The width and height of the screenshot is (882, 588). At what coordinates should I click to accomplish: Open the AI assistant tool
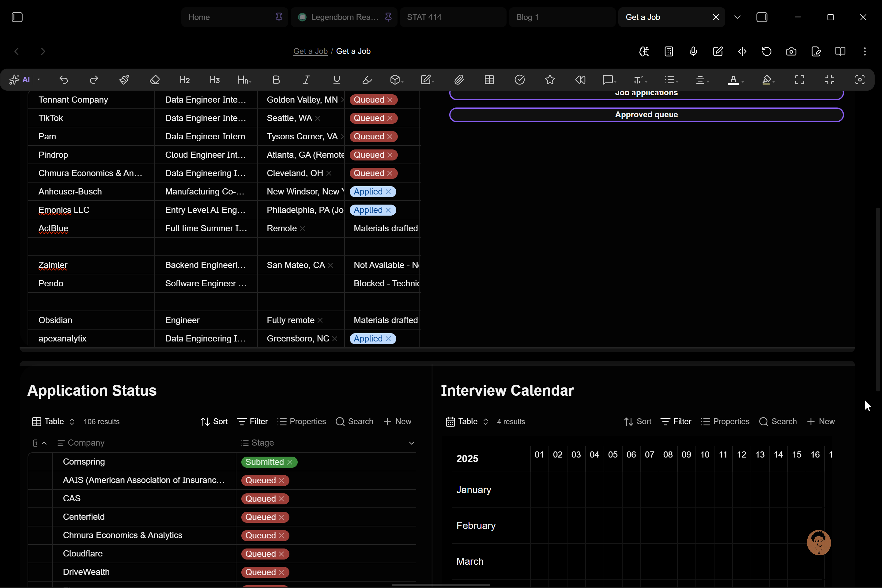coord(20,80)
